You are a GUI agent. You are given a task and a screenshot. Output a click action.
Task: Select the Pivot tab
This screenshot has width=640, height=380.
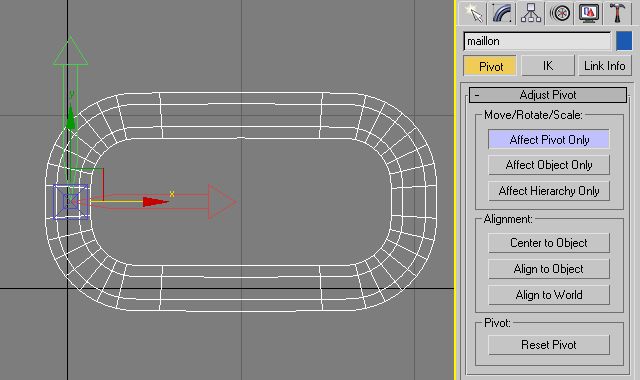[x=490, y=66]
